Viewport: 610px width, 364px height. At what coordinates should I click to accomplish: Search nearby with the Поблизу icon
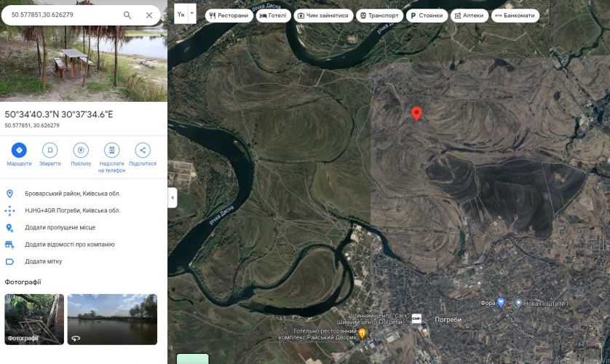tap(81, 151)
